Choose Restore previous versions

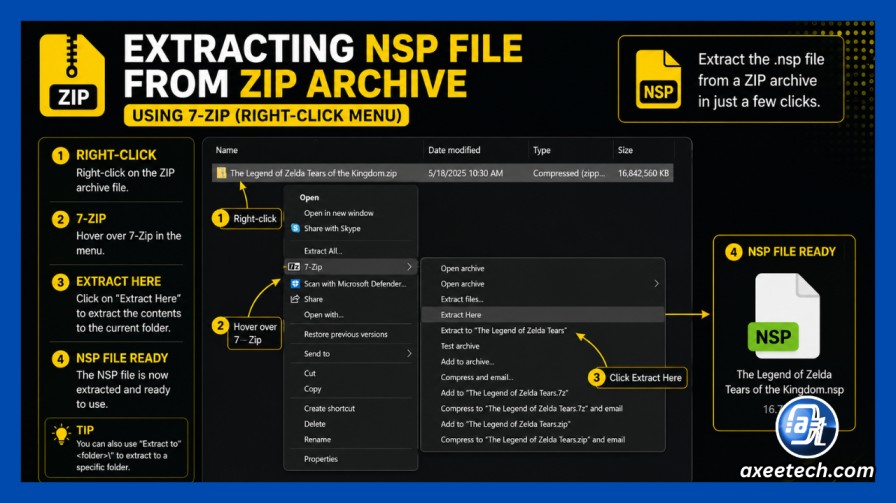[345, 334]
